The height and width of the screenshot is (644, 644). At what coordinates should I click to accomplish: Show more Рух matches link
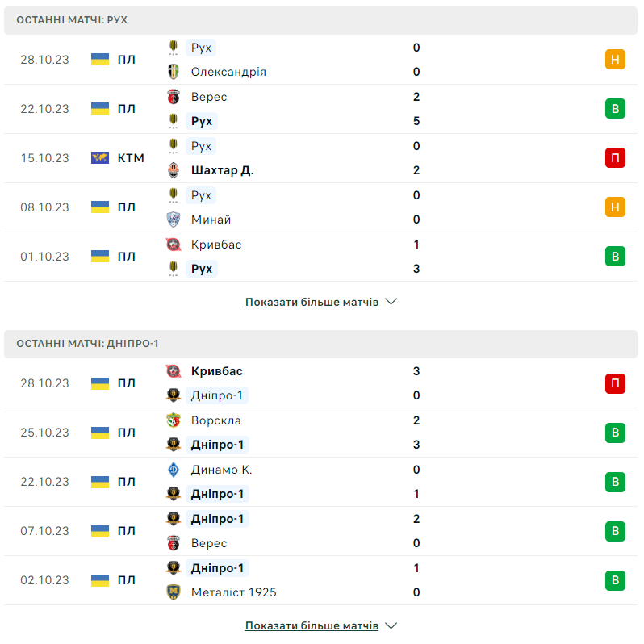tap(312, 302)
